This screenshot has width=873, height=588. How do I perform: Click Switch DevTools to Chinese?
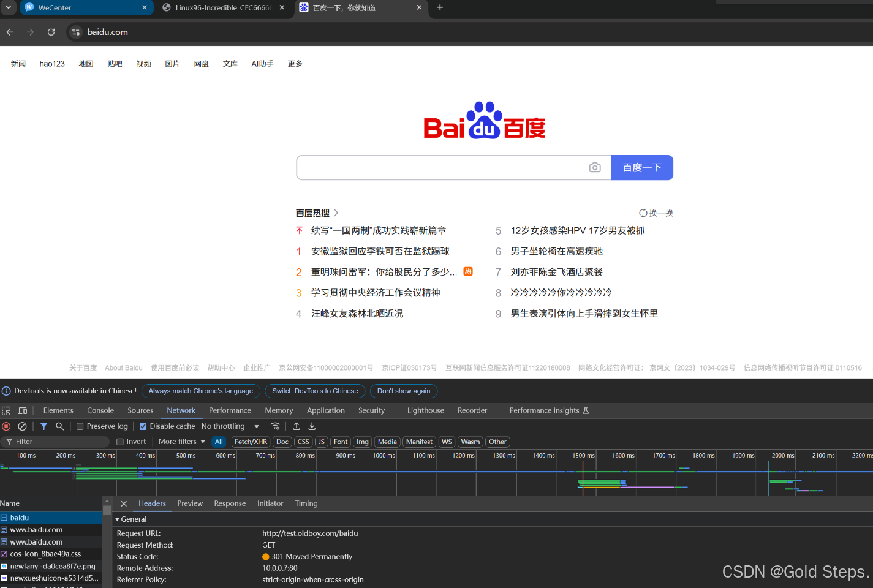(x=315, y=391)
